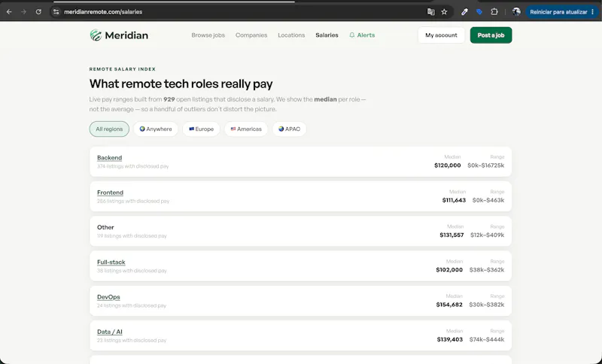
Task: Select the Salaries nav item
Action: pyautogui.click(x=327, y=35)
